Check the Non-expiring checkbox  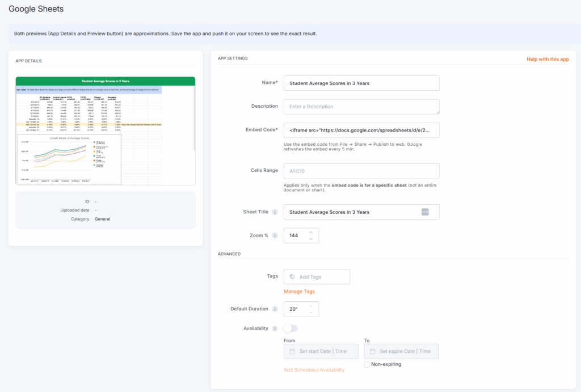point(367,364)
